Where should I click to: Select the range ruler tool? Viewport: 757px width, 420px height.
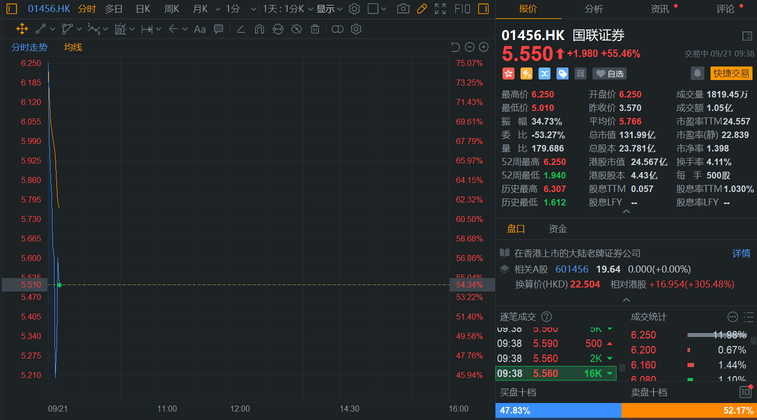(147, 29)
